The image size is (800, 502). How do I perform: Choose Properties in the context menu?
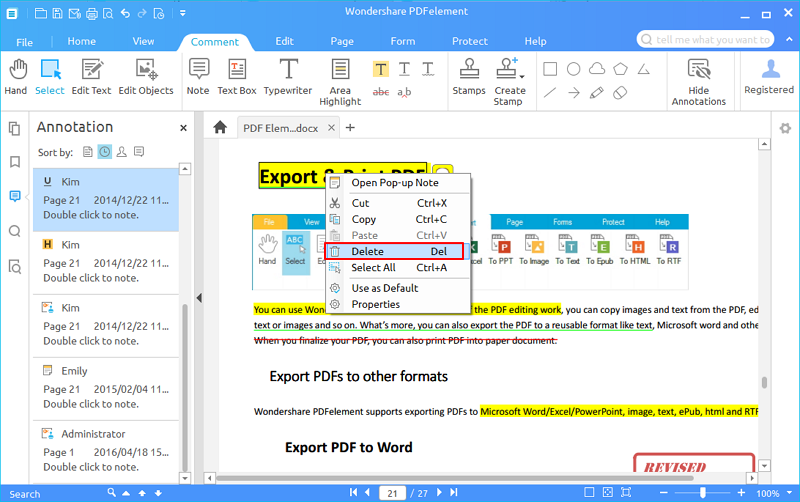(x=398, y=304)
